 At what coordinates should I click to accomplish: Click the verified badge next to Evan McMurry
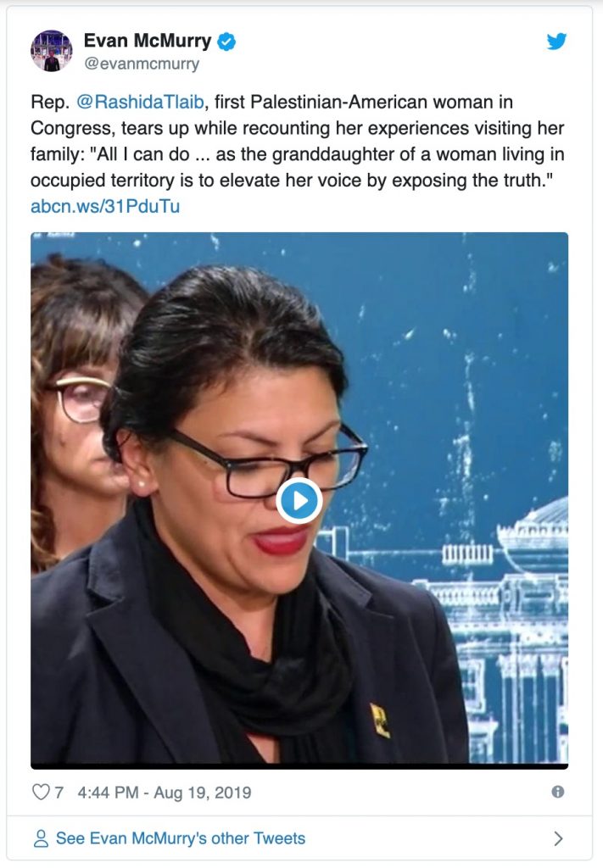[x=226, y=42]
